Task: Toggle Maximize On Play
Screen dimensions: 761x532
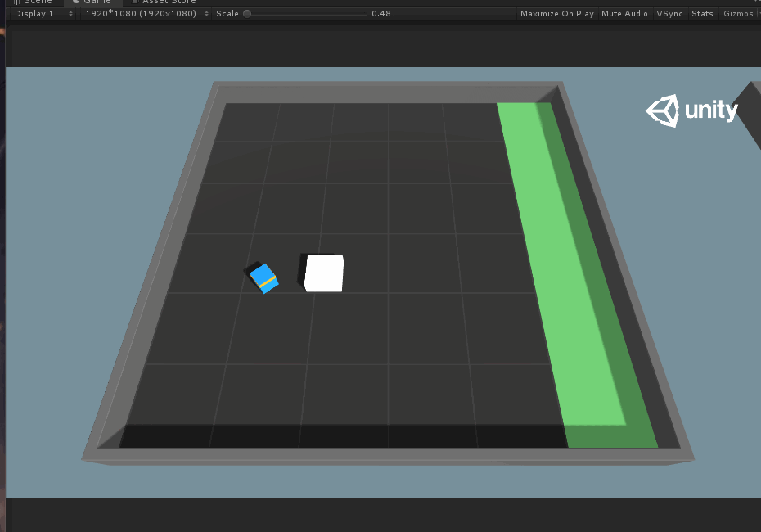Action: (556, 14)
